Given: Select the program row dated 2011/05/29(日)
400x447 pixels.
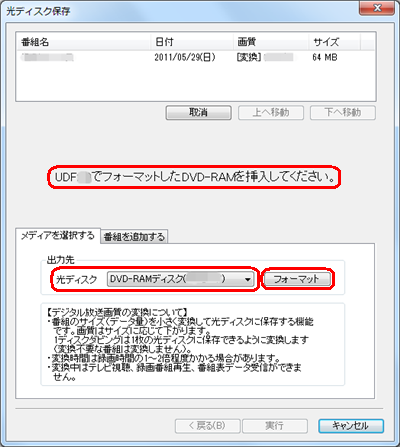Looking at the screenshot, I should 196,57.
